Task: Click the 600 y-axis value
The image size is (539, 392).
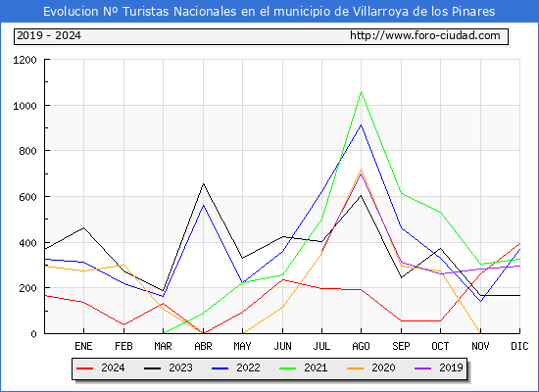Action: point(27,197)
